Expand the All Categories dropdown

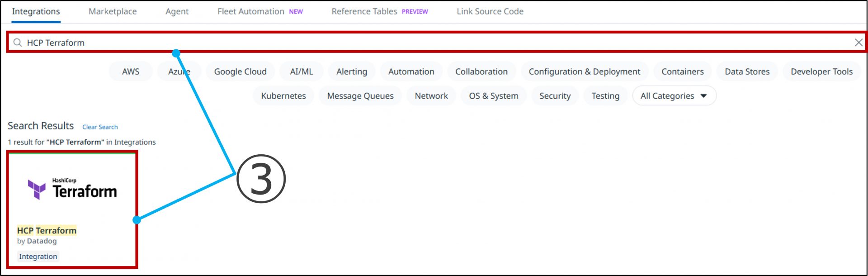[674, 96]
